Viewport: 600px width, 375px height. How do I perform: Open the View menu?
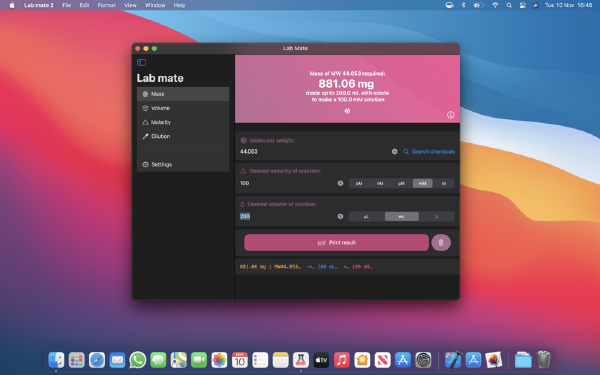[x=130, y=5]
